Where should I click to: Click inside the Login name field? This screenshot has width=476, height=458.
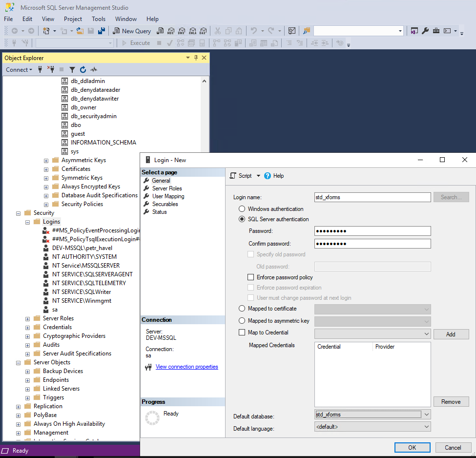[x=373, y=197]
